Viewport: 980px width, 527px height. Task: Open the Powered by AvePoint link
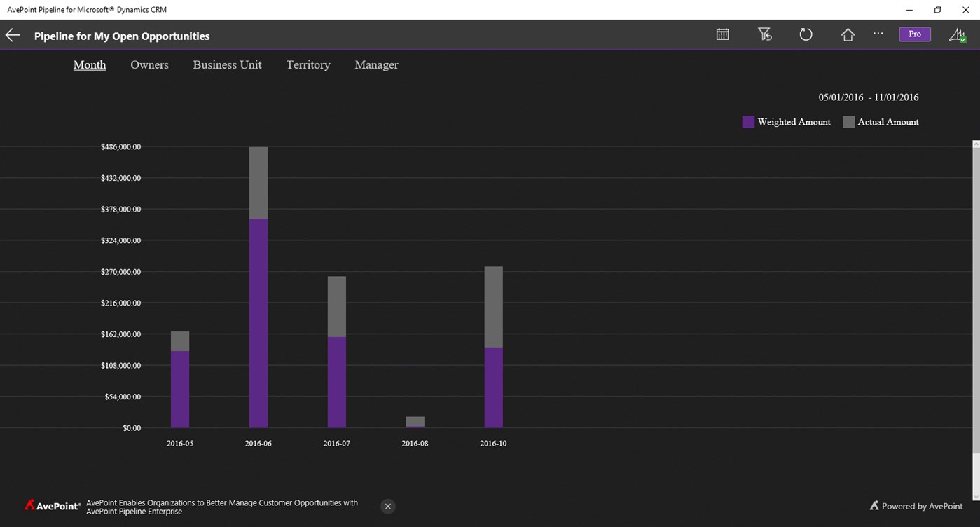coord(917,505)
